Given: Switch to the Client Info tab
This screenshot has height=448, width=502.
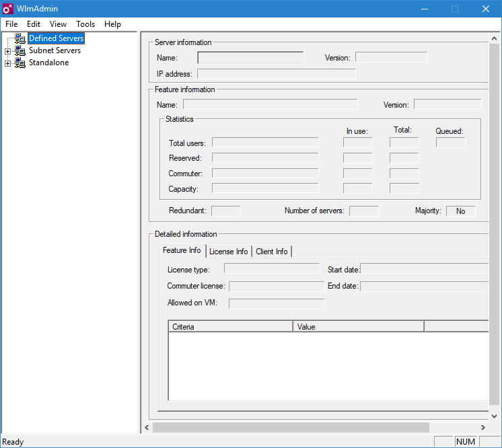Looking at the screenshot, I should tap(271, 252).
